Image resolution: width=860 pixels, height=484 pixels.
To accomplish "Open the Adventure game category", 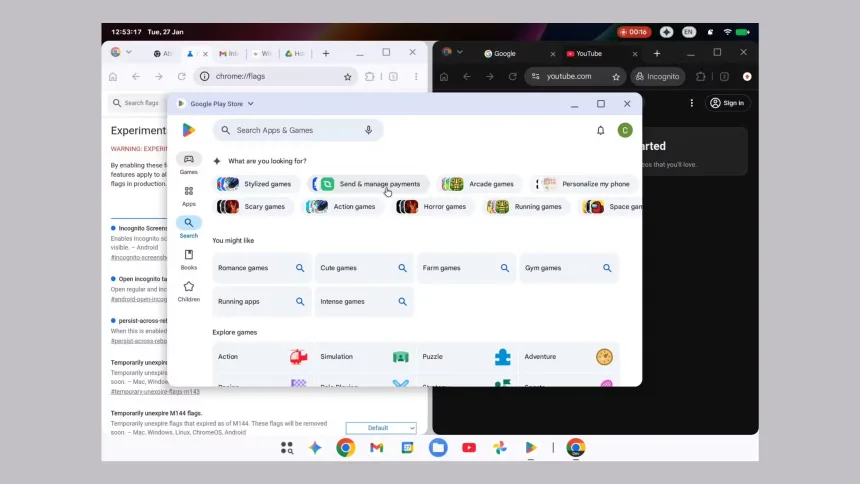I will (569, 357).
